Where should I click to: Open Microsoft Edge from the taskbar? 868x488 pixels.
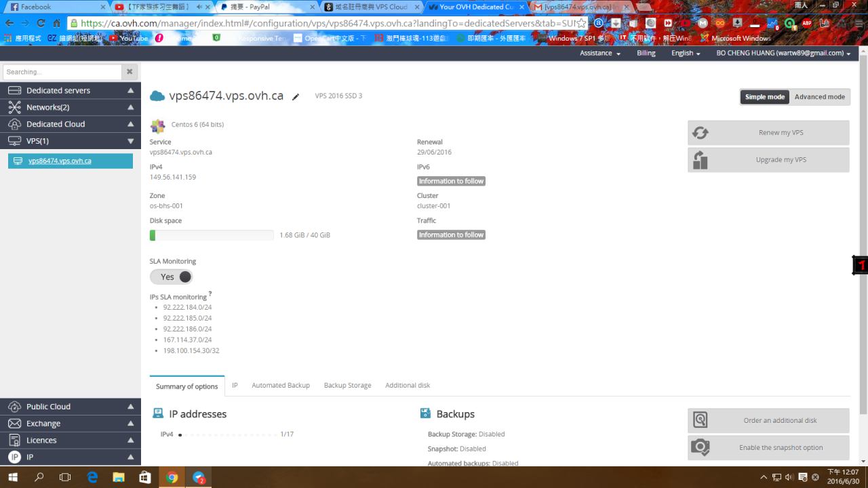tap(92, 477)
